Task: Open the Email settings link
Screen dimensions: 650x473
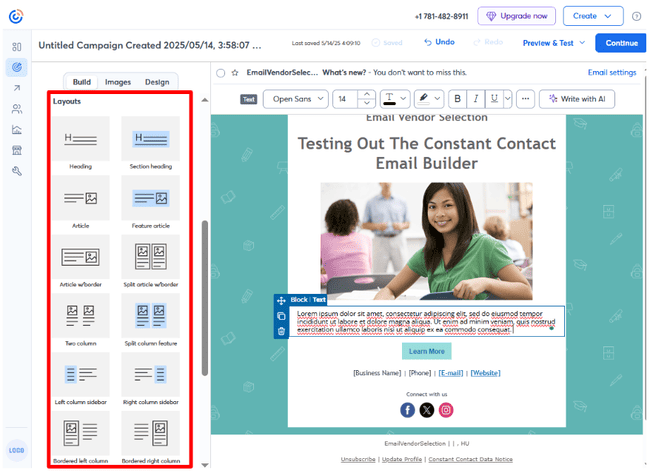Action: tap(612, 73)
